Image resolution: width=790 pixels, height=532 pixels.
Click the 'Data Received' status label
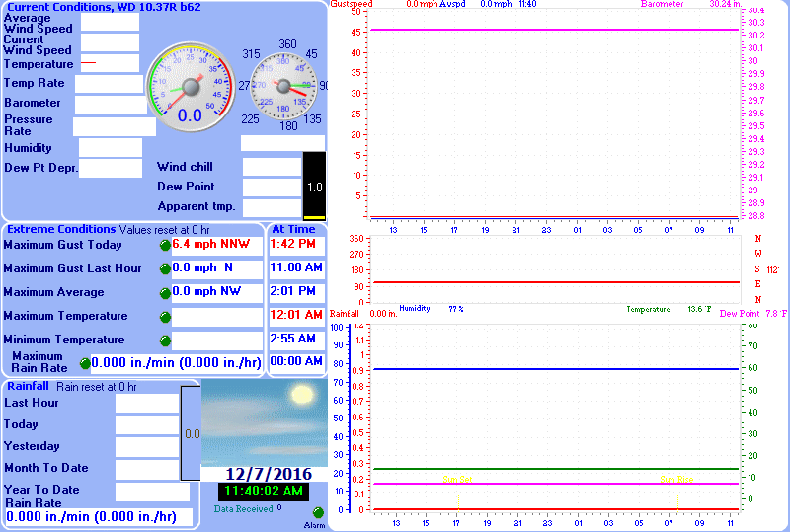243,509
